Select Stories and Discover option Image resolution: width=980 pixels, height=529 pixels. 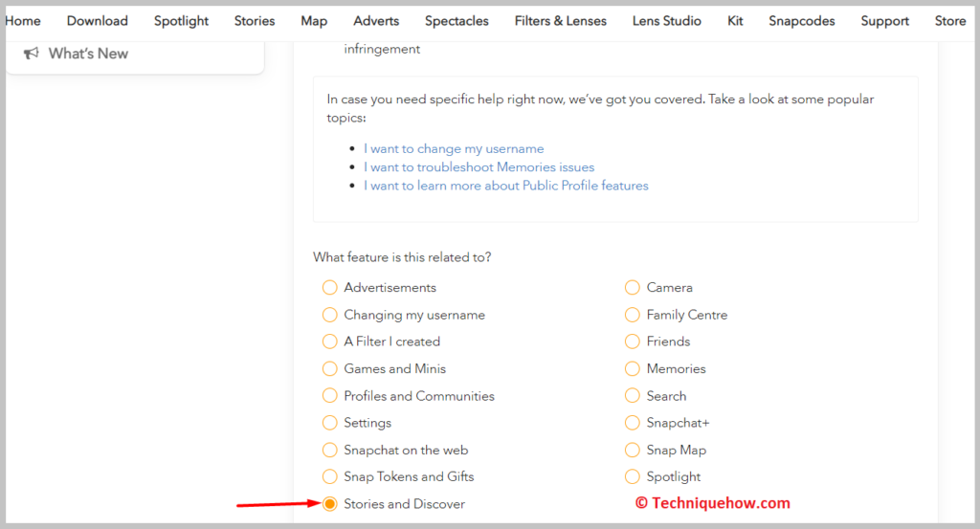[329, 504]
